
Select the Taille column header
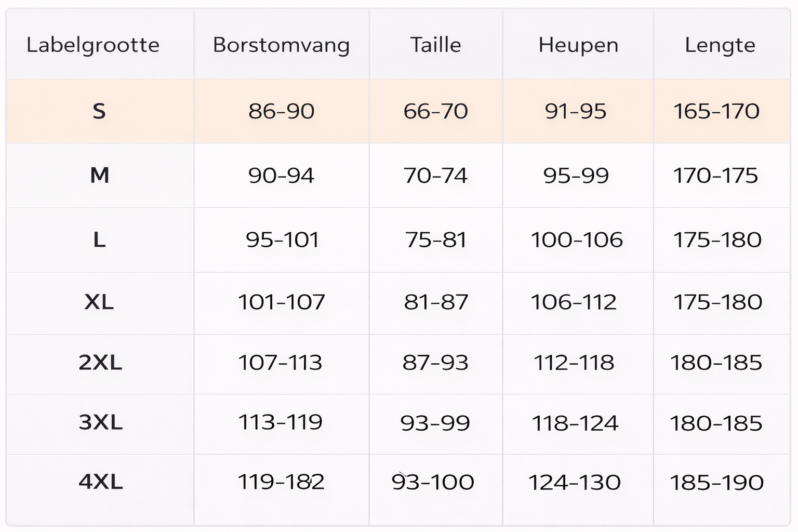click(x=435, y=45)
